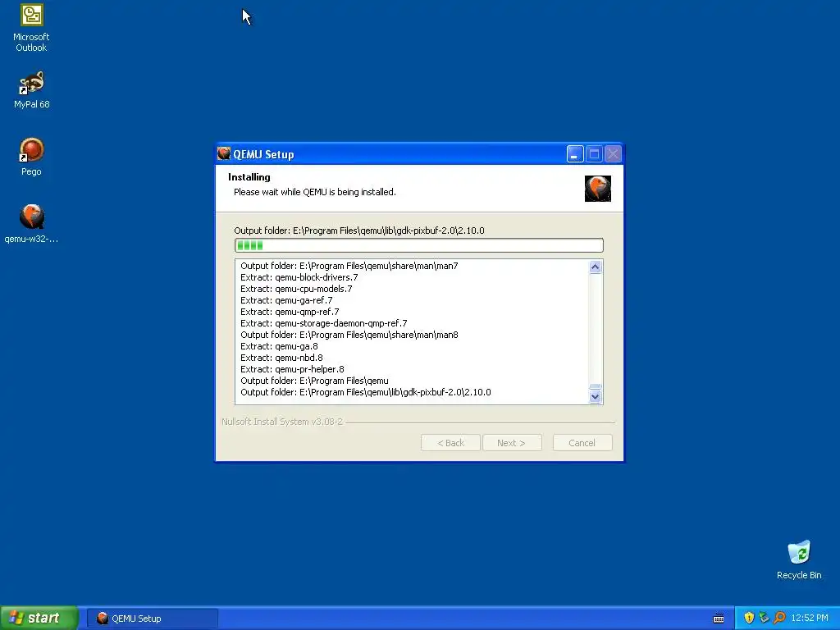Select log line 'Extract: qemu-nbd.8'
This screenshot has width=840, height=630.
[x=281, y=358]
